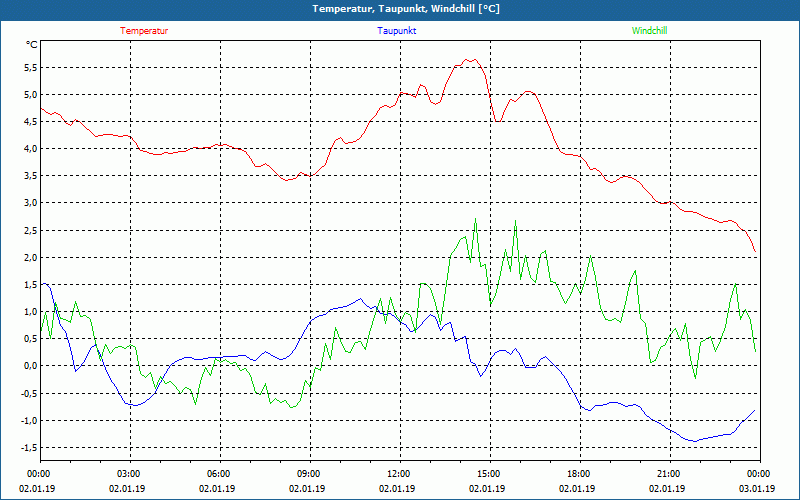Click the red Temperatur legend label
Viewport: 800px width, 500px height.
click(144, 31)
